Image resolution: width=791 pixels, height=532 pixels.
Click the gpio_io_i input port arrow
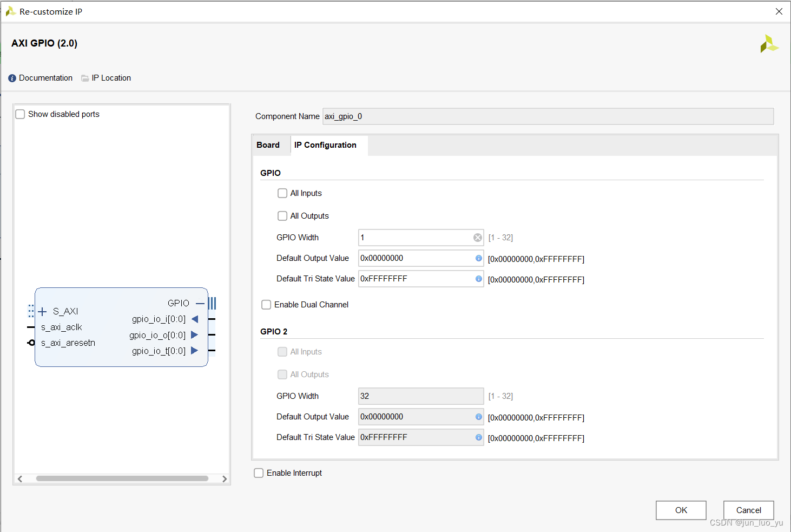coord(195,319)
